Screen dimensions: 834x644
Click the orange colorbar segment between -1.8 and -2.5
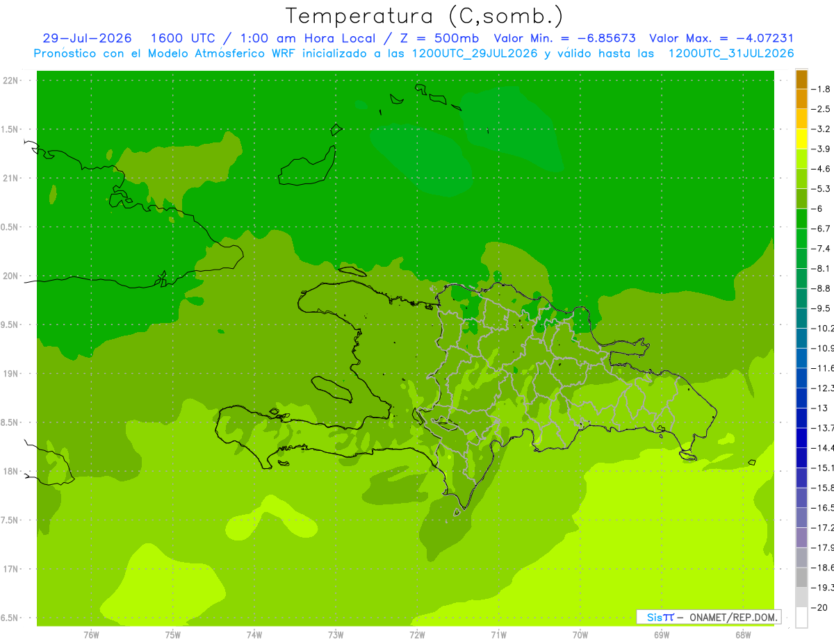801,99
